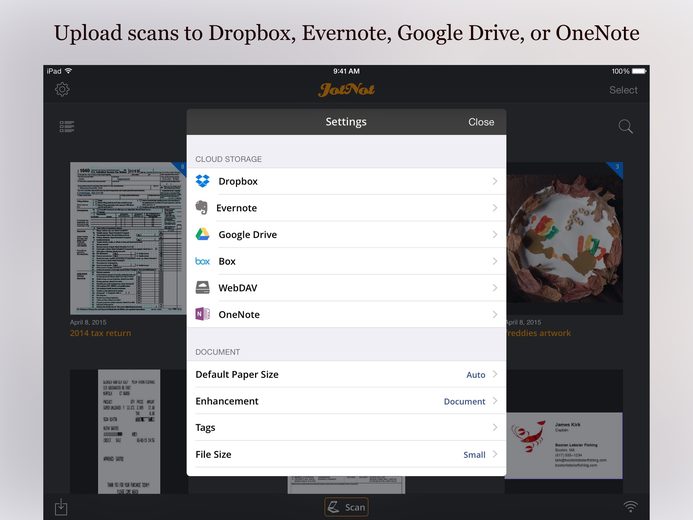Click the Box text label
This screenshot has width=693, height=520.
coord(227,262)
